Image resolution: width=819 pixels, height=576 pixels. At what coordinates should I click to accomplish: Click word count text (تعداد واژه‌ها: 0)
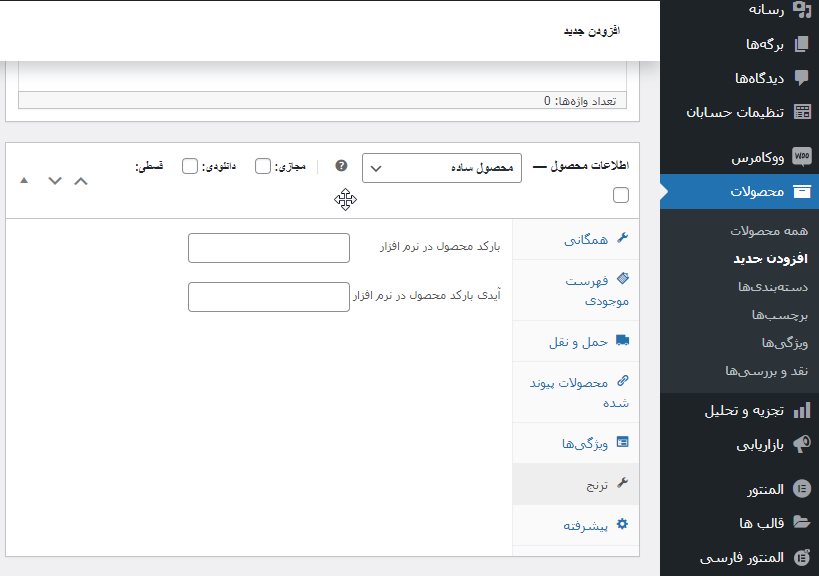(580, 101)
